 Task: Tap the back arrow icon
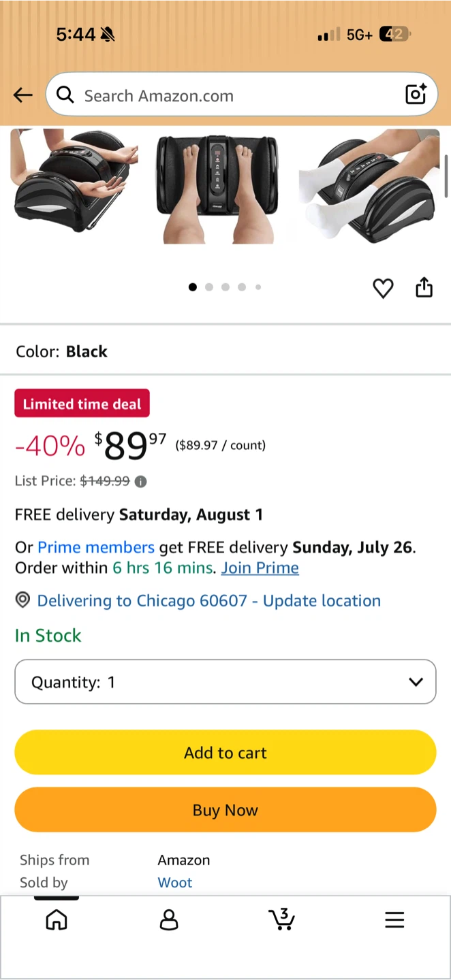coord(23,95)
